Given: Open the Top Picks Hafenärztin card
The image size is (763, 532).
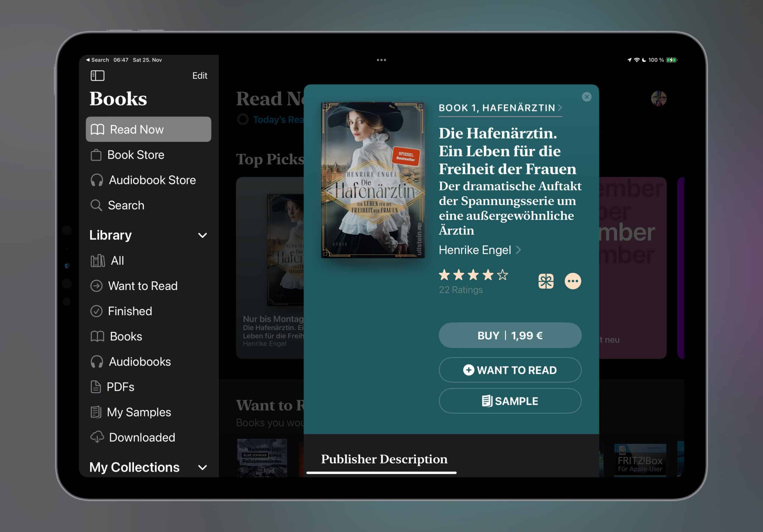Looking at the screenshot, I should (x=270, y=268).
